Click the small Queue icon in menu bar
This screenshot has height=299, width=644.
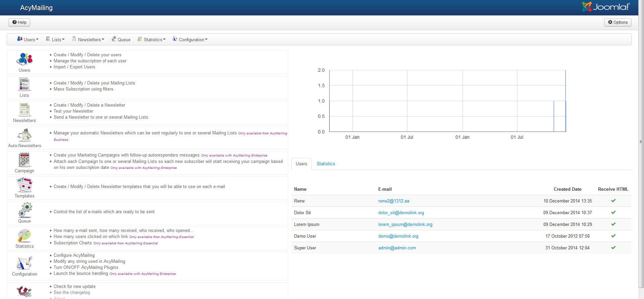pyautogui.click(x=114, y=39)
